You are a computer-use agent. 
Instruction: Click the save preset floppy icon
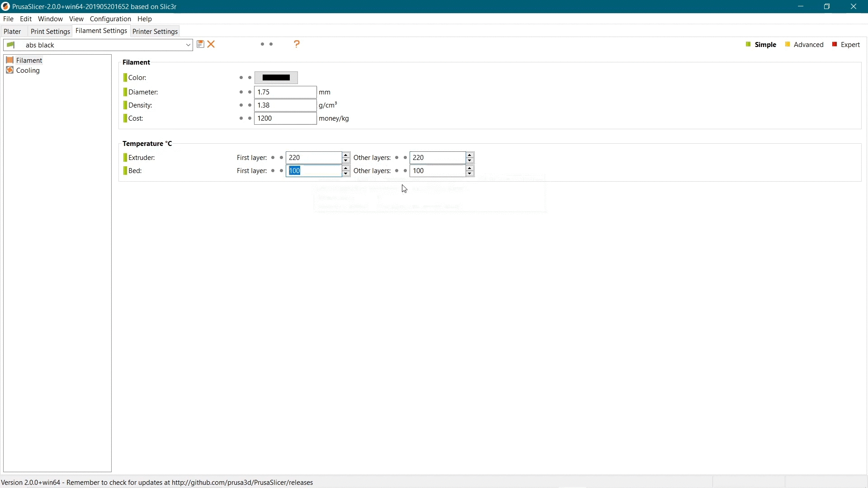coord(200,44)
